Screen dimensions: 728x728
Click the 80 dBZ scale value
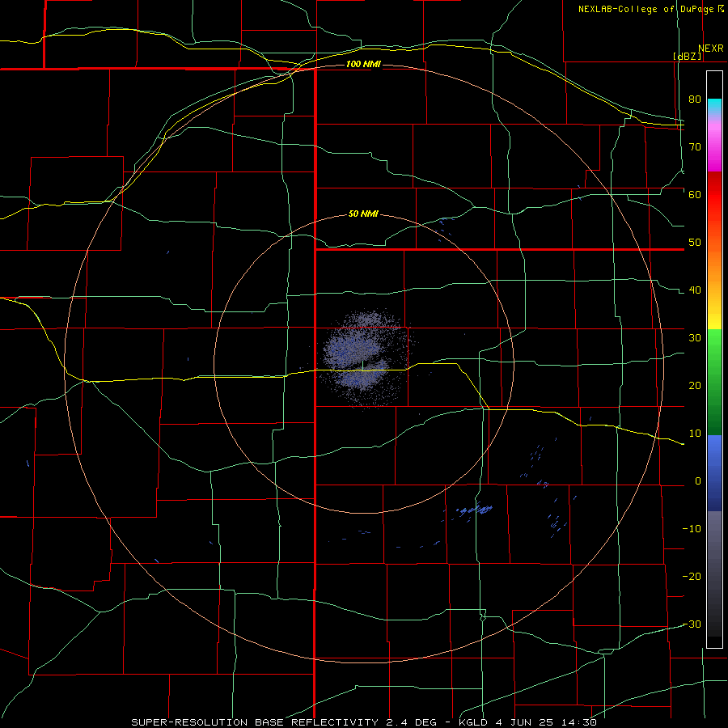[x=695, y=99]
